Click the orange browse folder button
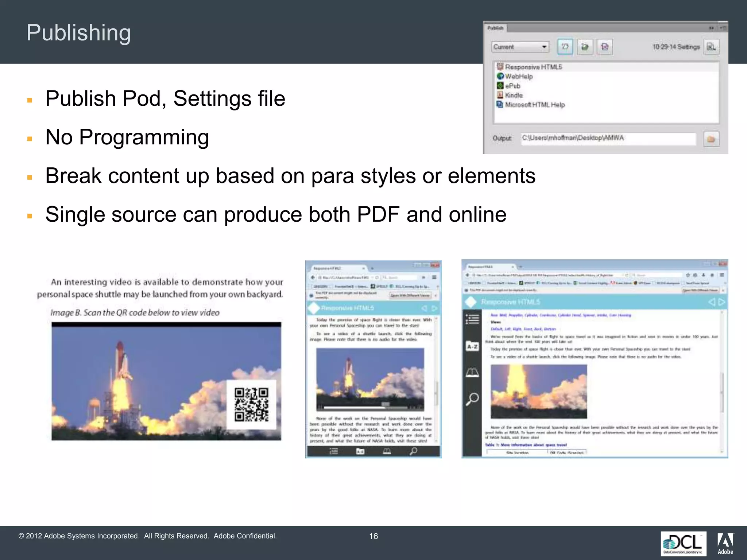Image resolution: width=747 pixels, height=560 pixels. point(711,139)
